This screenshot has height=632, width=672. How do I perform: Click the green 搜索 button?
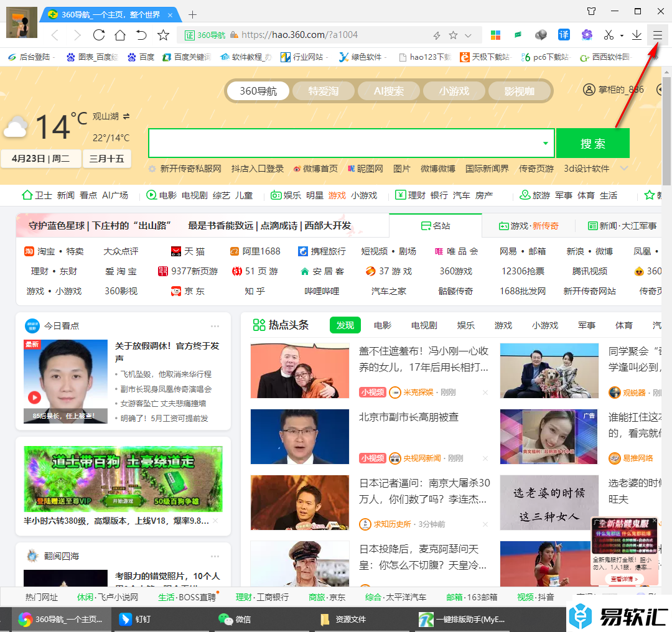click(593, 143)
